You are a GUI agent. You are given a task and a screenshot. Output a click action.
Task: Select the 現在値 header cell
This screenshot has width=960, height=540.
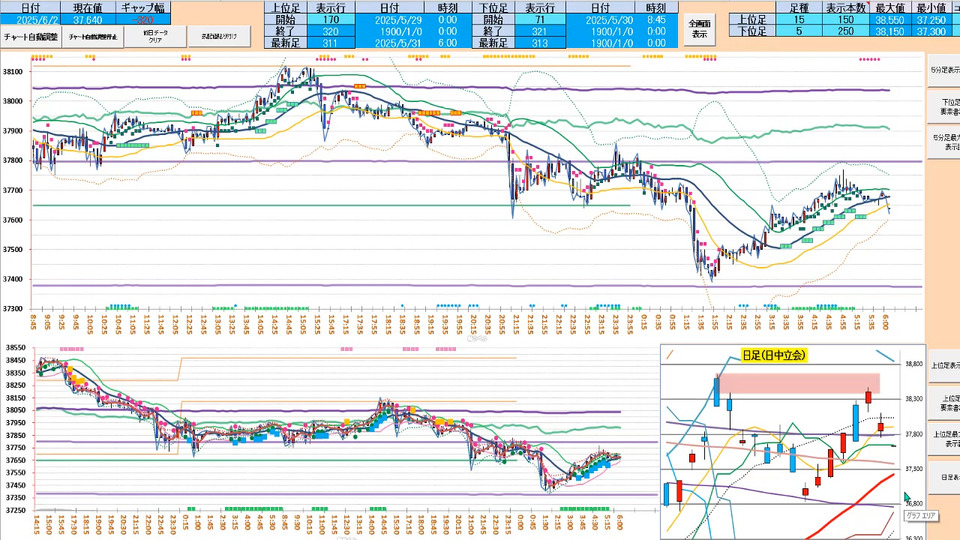coord(88,8)
